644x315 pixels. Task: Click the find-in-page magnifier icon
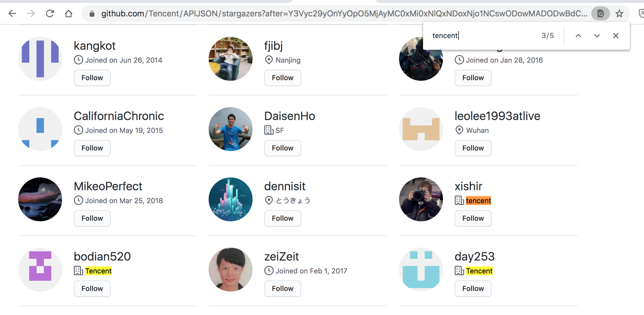click(x=600, y=13)
